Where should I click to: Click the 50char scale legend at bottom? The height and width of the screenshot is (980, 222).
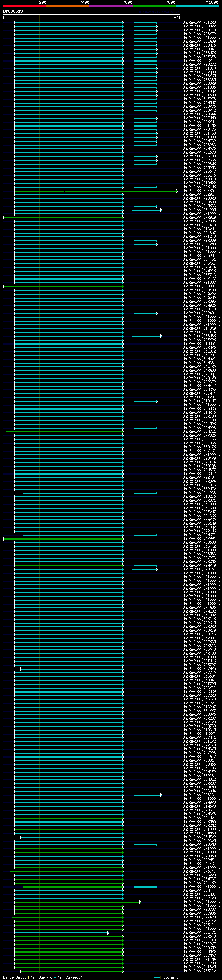point(166,977)
